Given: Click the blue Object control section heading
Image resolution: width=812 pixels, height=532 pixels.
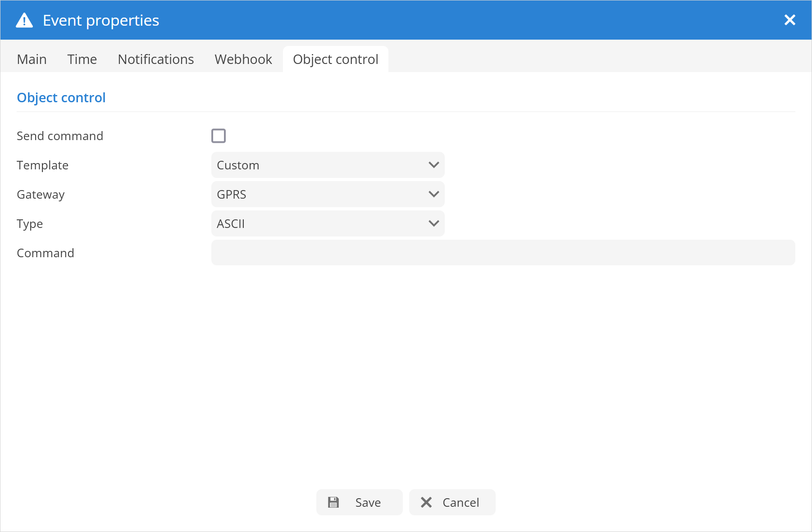Looking at the screenshot, I should (61, 98).
